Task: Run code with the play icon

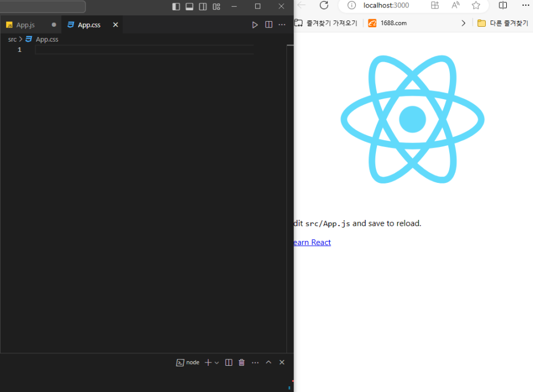Action: (255, 25)
